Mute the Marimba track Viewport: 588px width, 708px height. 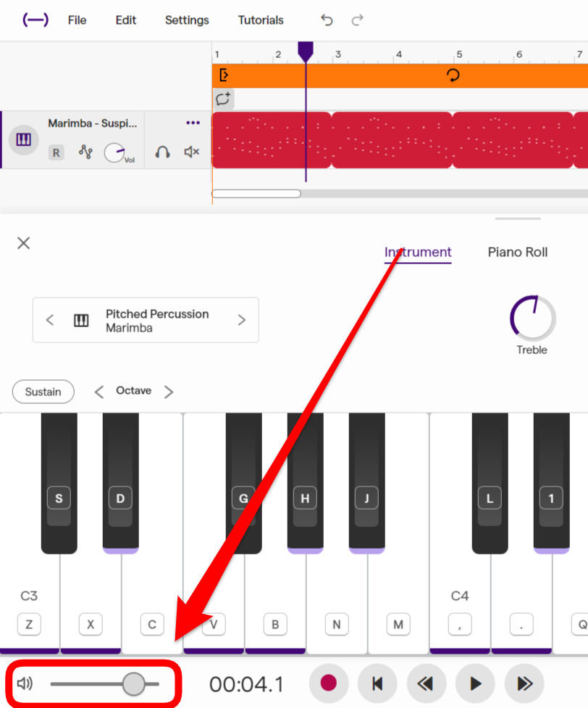tap(191, 152)
